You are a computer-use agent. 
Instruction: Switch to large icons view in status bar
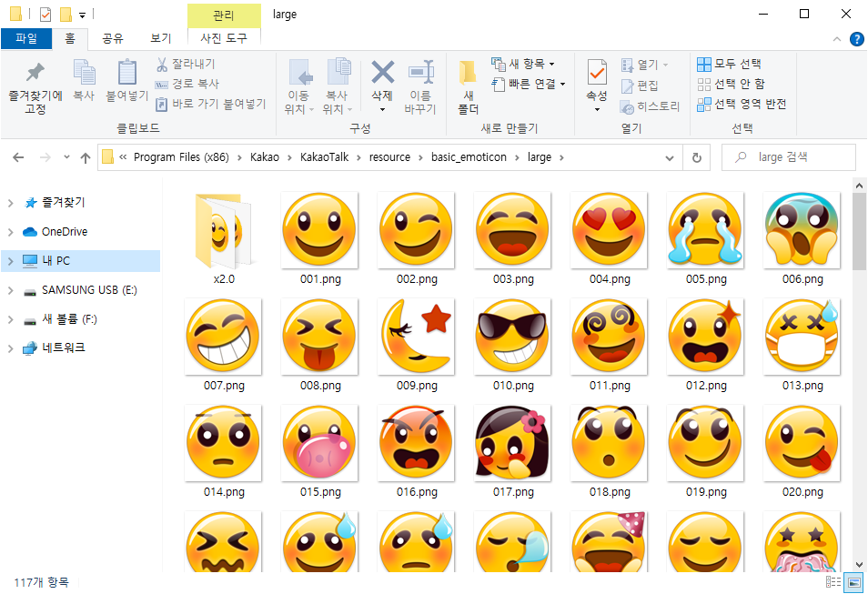pyautogui.click(x=854, y=582)
